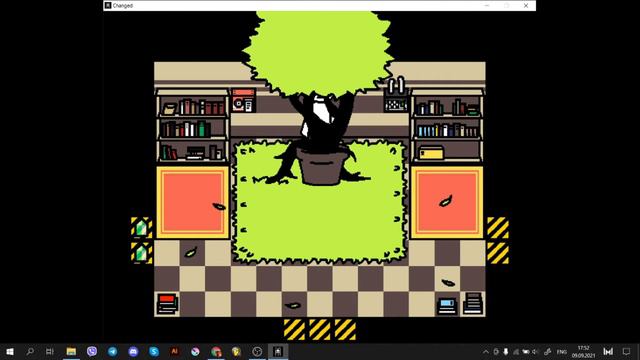Switch the ENG input language indicator
Screen dimensions: 640x360
pyautogui.click(x=562, y=351)
